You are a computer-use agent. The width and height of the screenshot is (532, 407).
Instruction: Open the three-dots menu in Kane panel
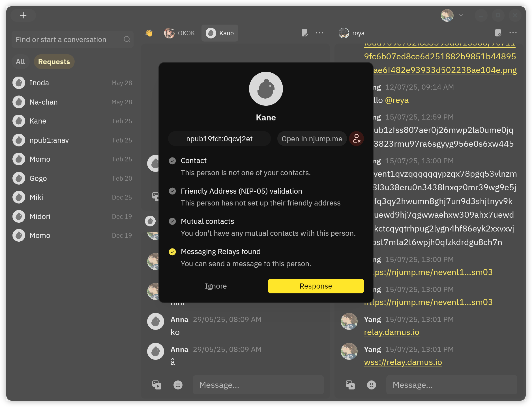[x=319, y=33]
